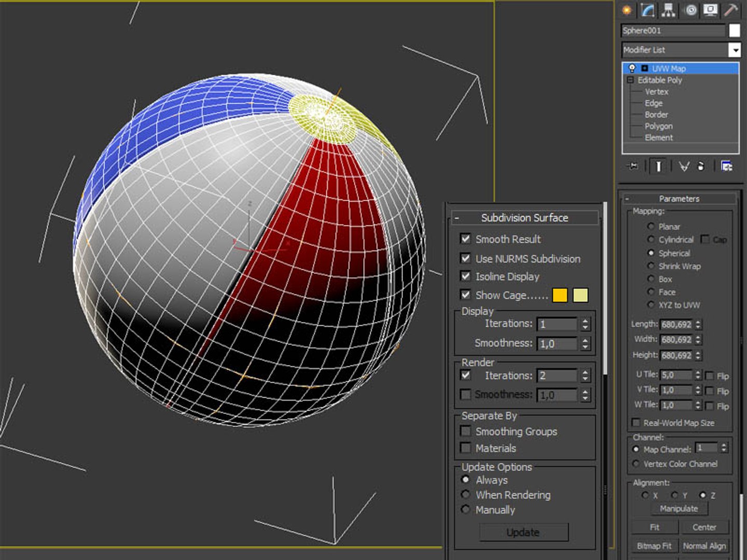Open the Utilities hammer tab

(730, 10)
